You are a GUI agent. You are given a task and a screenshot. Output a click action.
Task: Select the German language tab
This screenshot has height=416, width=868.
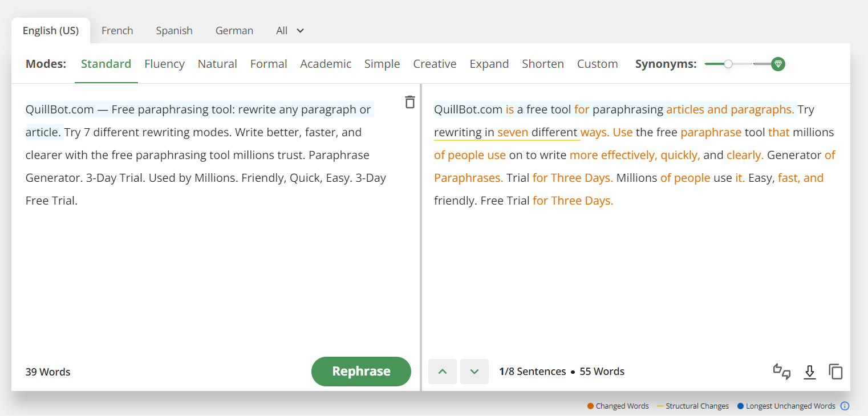point(234,31)
